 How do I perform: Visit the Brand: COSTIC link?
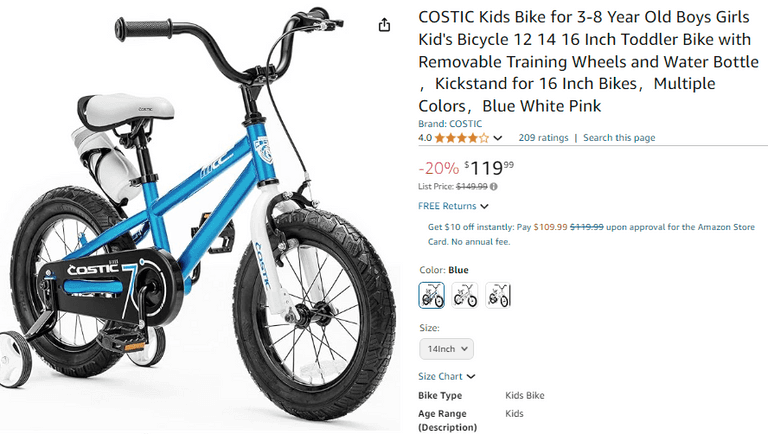(450, 124)
